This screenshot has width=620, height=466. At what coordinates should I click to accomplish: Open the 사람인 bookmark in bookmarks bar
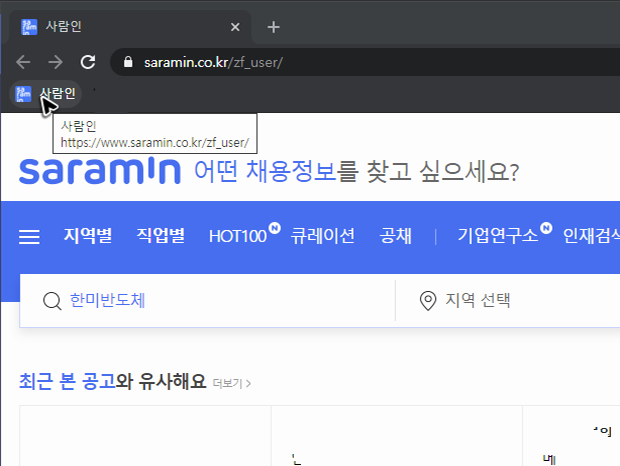pyautogui.click(x=45, y=94)
